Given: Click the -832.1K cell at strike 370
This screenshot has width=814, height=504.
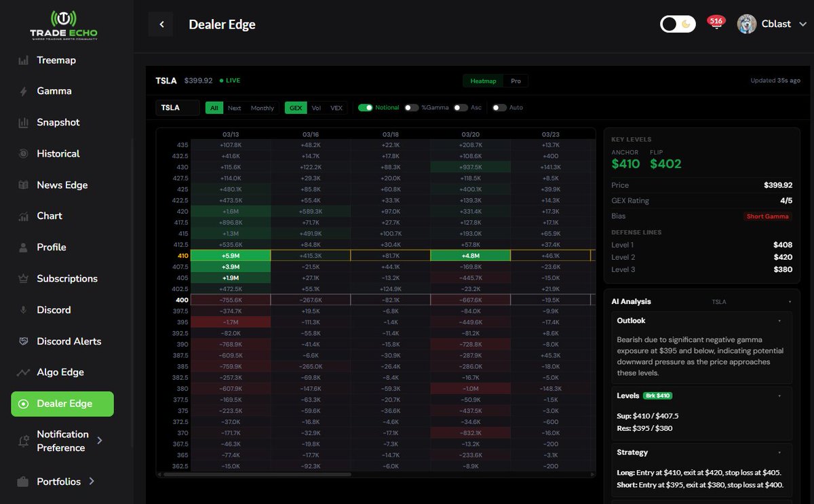Looking at the screenshot, I should tap(470, 433).
